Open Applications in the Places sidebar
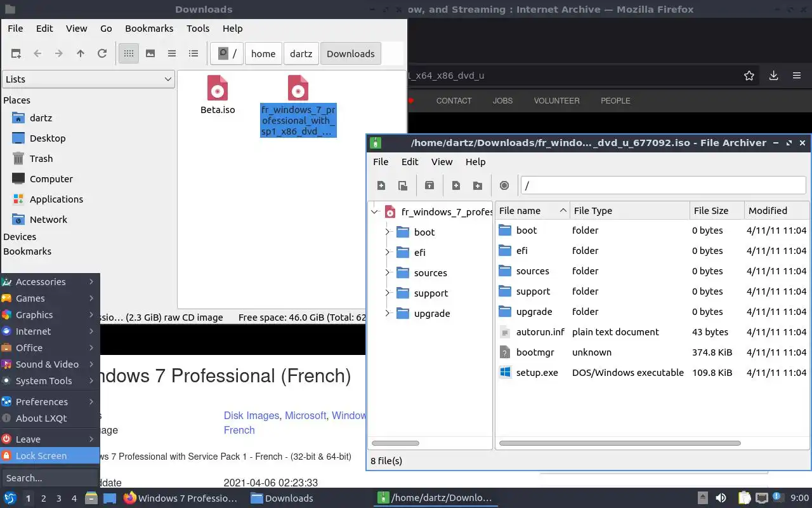 tap(56, 199)
